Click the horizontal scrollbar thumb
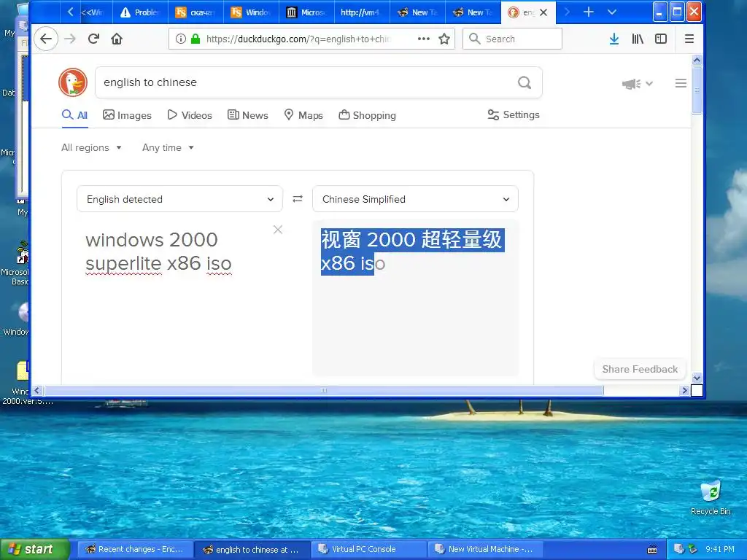747x560 pixels. tap(323, 391)
